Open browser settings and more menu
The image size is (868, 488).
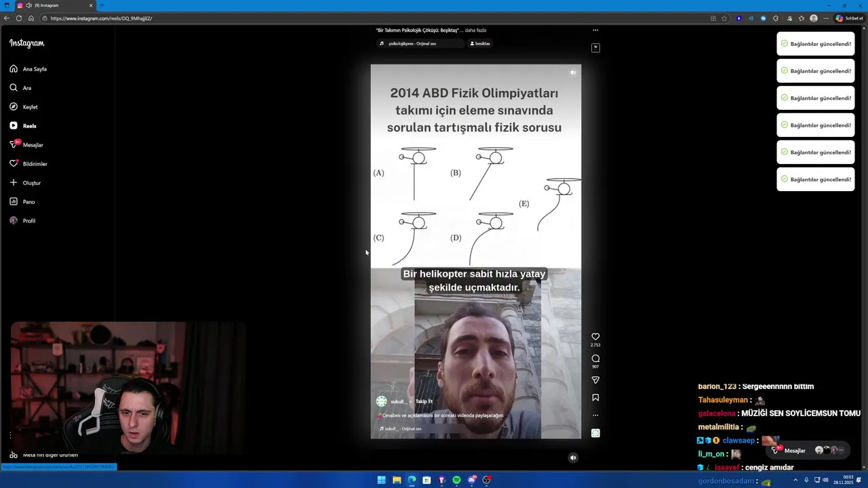point(826,18)
